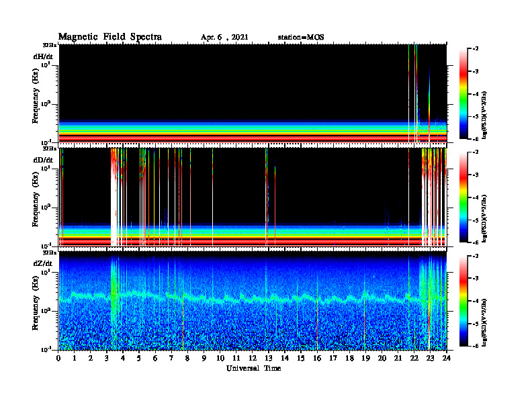Click the dH/dt spectrogram plot

(253, 93)
